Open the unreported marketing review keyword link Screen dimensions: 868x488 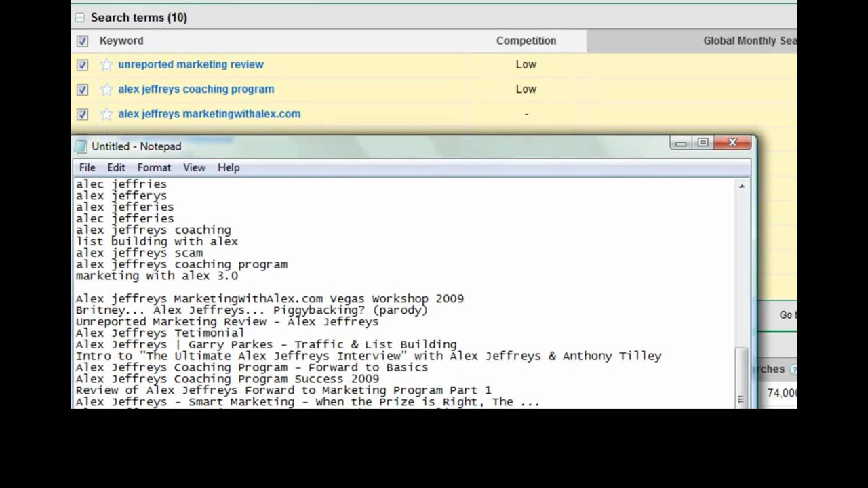coord(191,64)
